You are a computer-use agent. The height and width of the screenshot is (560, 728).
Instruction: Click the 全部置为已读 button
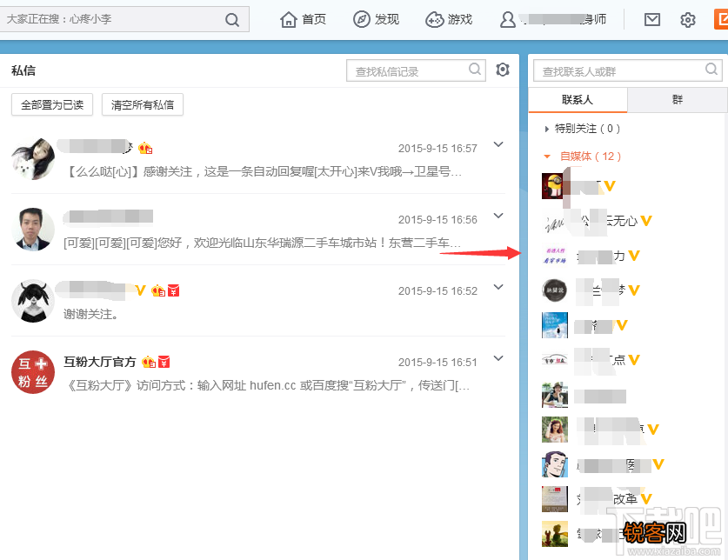point(52,105)
